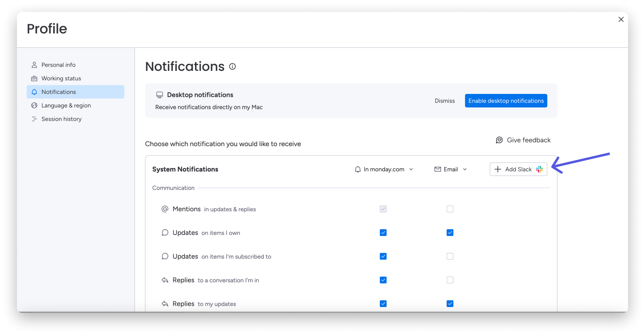644x335 pixels.
Task: Close the Profile dialog
Action: click(x=621, y=19)
